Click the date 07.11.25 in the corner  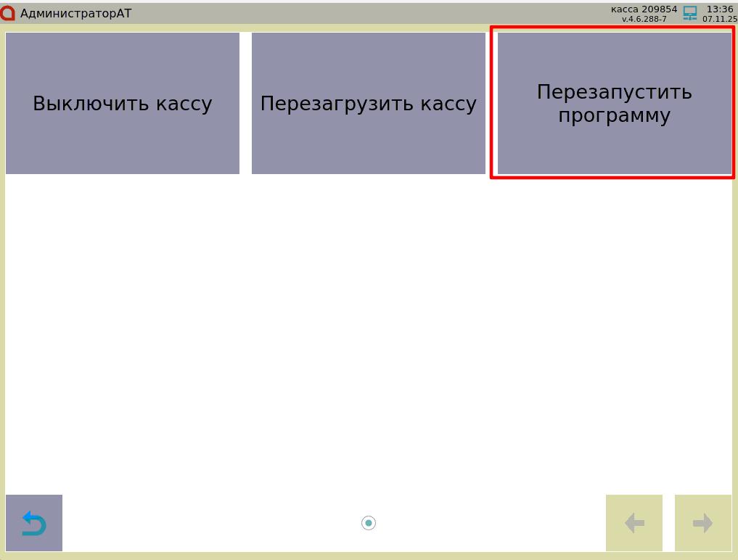click(x=719, y=19)
